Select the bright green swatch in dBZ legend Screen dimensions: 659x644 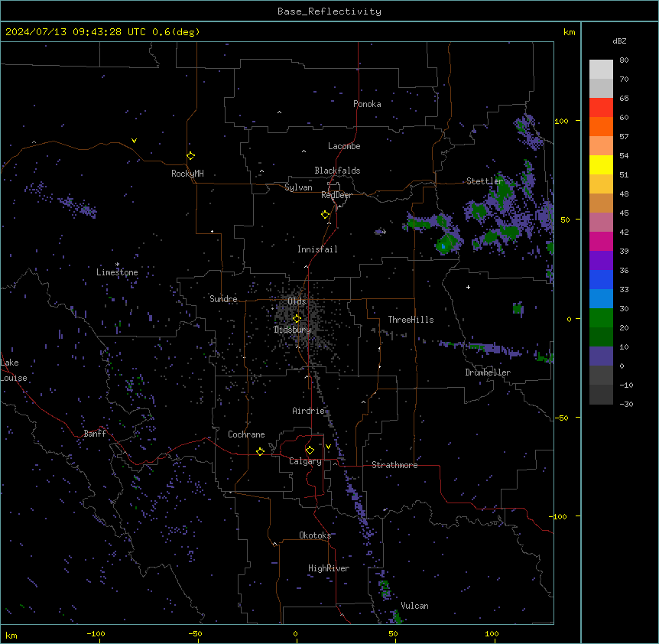(601, 318)
